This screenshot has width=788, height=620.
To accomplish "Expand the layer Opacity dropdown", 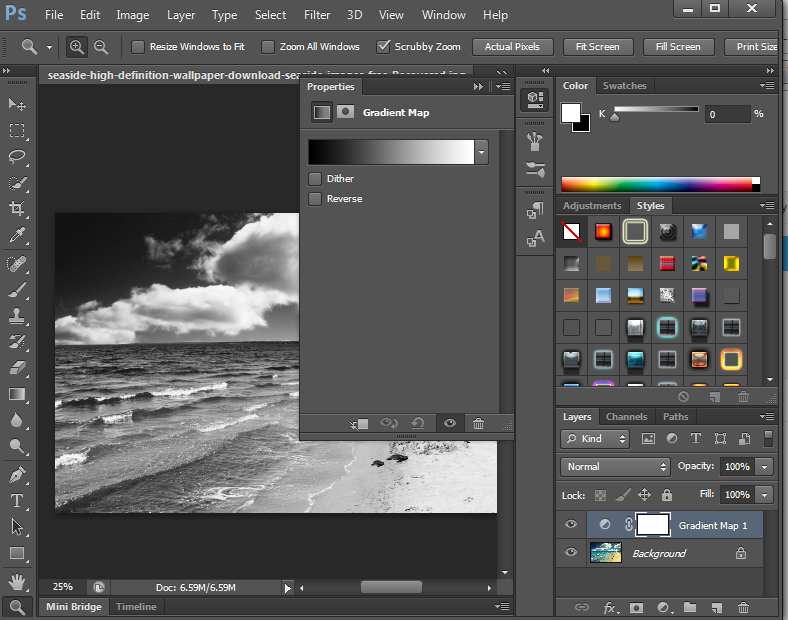I will [765, 467].
